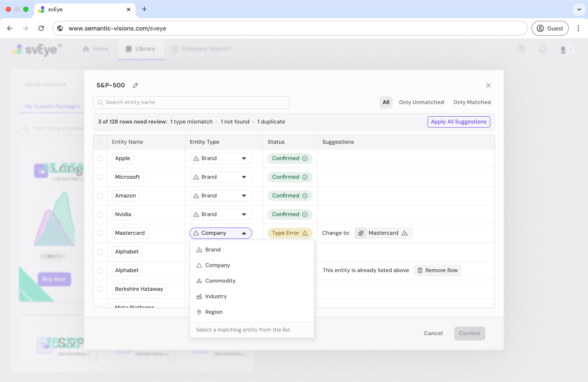Click the replace icon on the Mastercard suggestion
Image resolution: width=588 pixels, height=382 pixels.
coord(361,233)
